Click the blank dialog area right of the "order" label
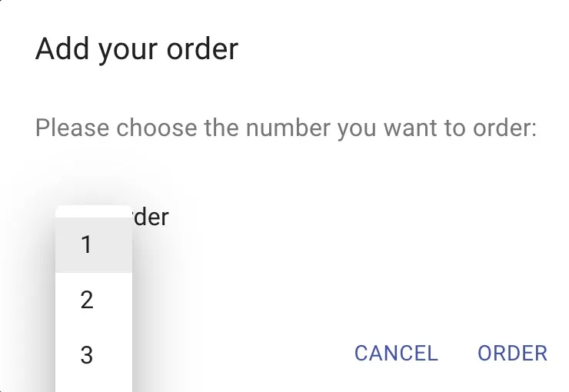This screenshot has width=569, height=392. pos(346,217)
